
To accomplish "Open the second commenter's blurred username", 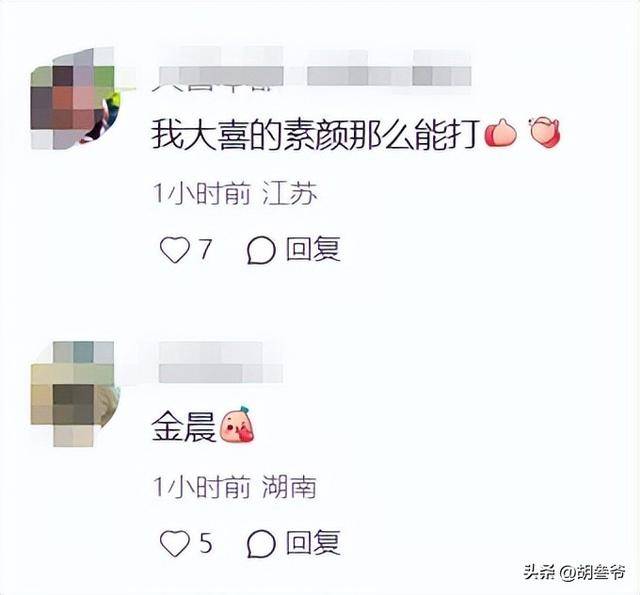I will pyautogui.click(x=220, y=363).
